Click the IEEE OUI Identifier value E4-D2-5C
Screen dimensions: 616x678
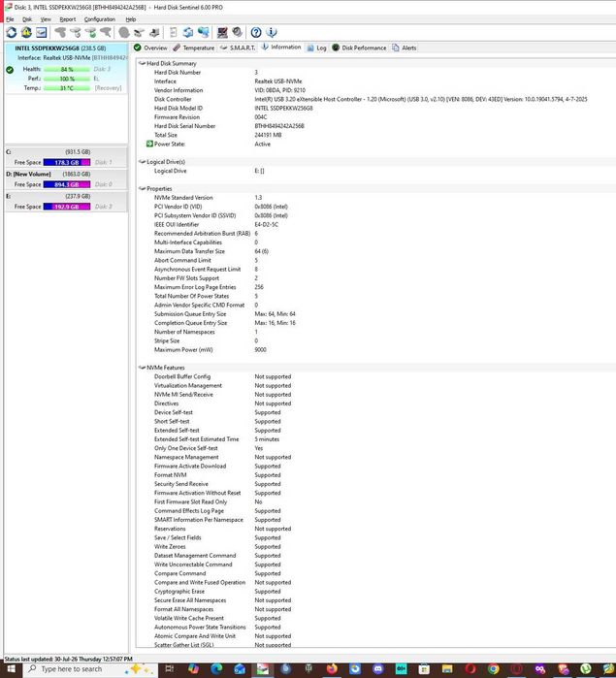[266, 224]
